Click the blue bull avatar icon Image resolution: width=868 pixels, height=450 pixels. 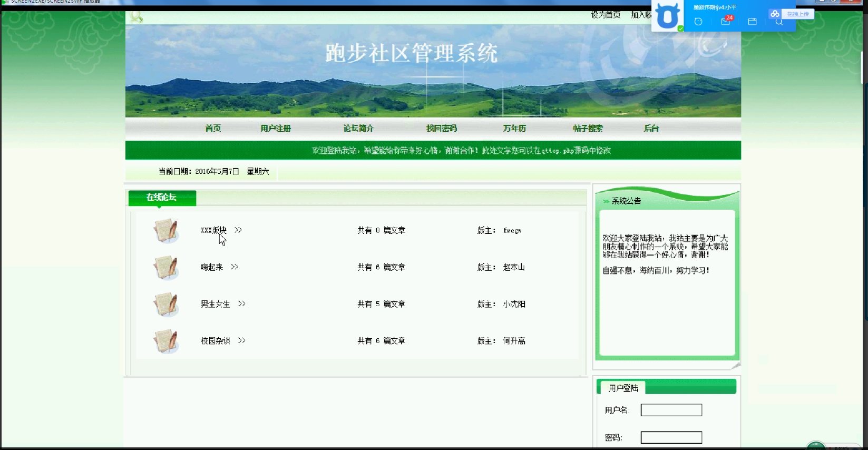(667, 16)
